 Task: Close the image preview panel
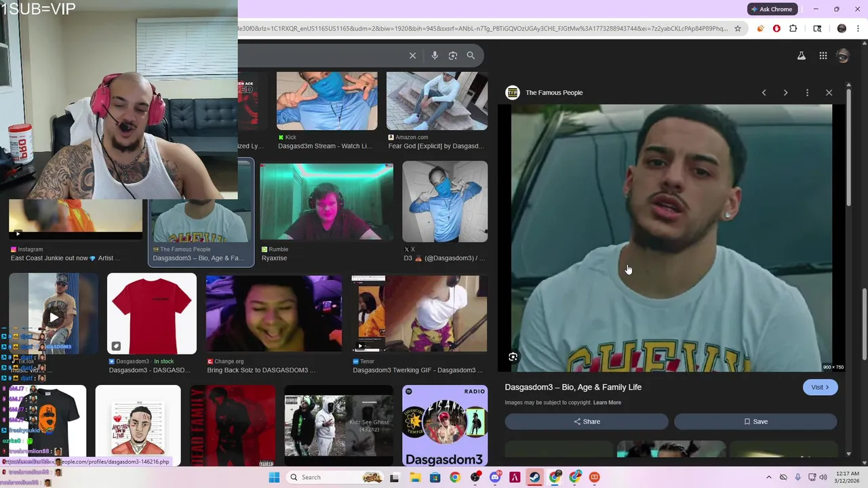coord(829,92)
